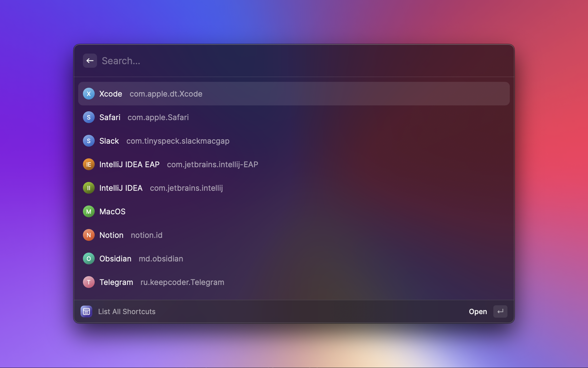The width and height of the screenshot is (588, 368).
Task: Click the search input field
Action: click(294, 61)
